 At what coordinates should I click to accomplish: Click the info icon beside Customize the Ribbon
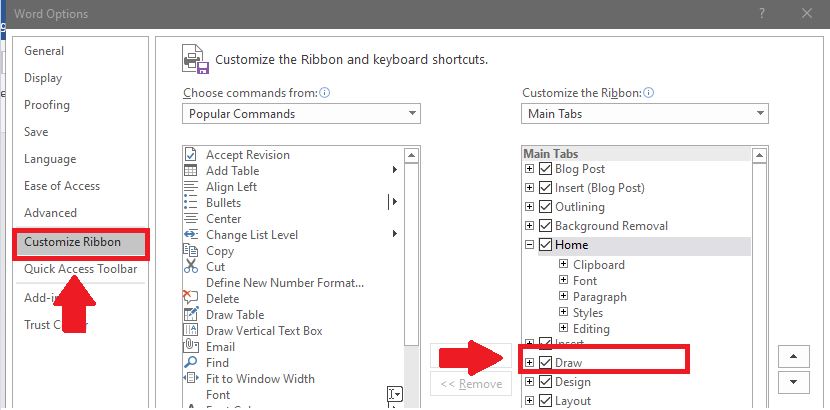(648, 93)
